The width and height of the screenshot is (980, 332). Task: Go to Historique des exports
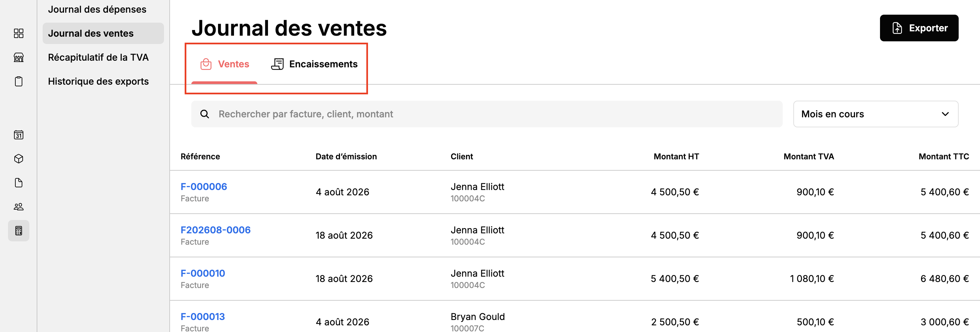[x=98, y=81]
